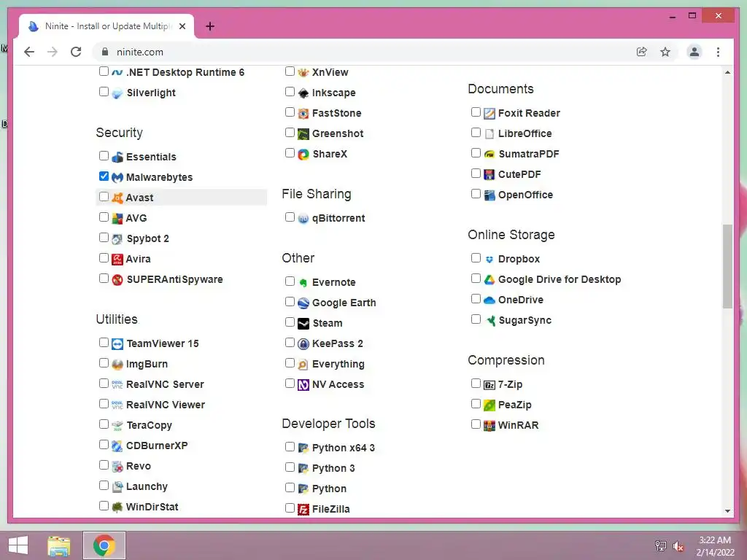Click the Avira red icon
Screen dimensions: 747x560
(x=117, y=260)
